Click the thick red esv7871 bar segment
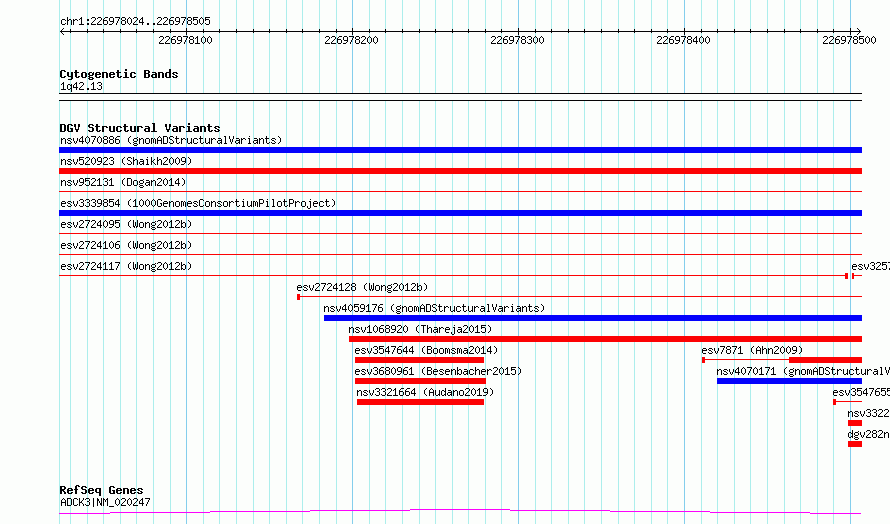 click(x=826, y=360)
